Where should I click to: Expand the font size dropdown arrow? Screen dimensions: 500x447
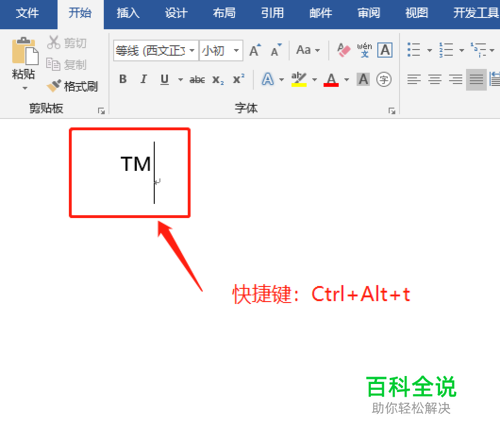pos(236,51)
